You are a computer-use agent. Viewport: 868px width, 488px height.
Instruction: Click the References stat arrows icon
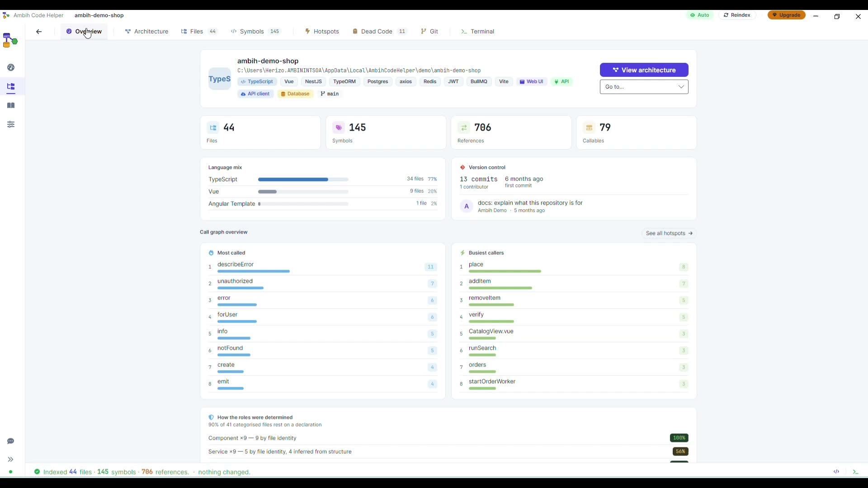[x=464, y=128]
